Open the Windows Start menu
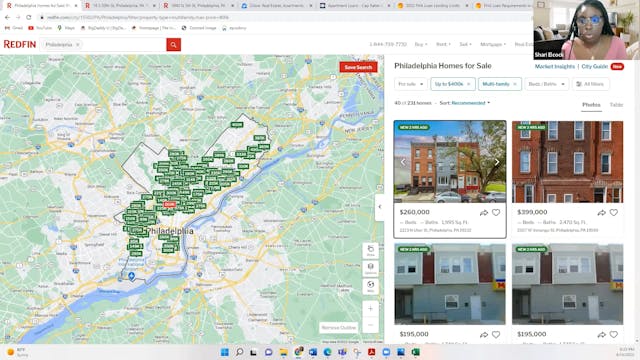Viewport: 640px width, 360px height. coord(224,352)
